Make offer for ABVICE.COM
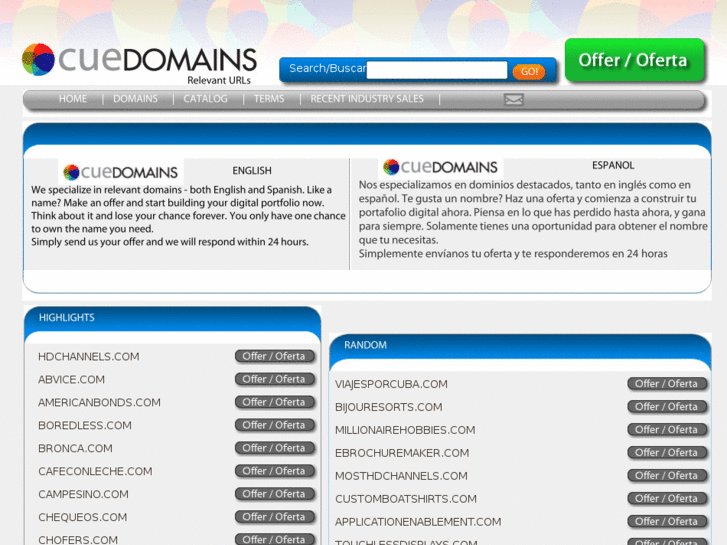The width and height of the screenshot is (727, 545). tap(274, 379)
